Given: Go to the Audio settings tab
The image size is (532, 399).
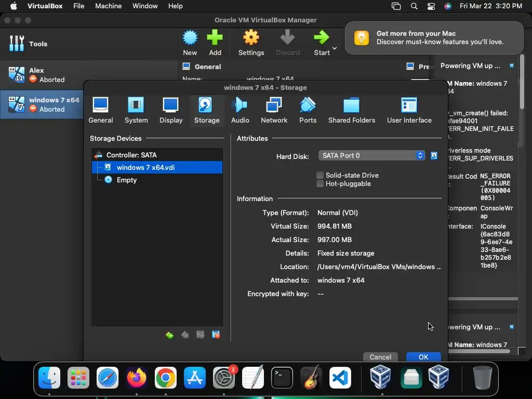Looking at the screenshot, I should point(240,110).
